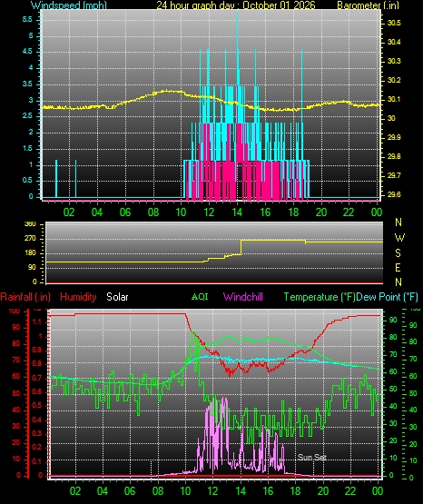This screenshot has height=504, width=423.
Task: Click the Temperature (°F) legend label
Action: coord(320,297)
